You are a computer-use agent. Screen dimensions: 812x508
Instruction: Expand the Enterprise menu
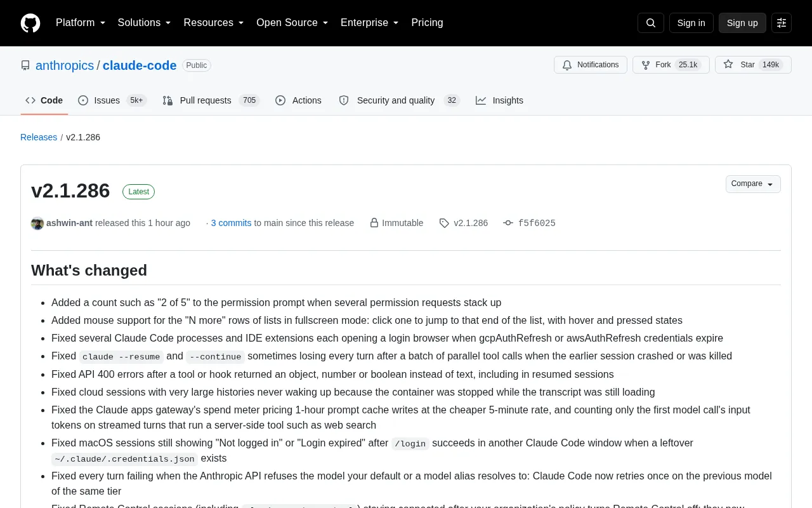point(370,23)
